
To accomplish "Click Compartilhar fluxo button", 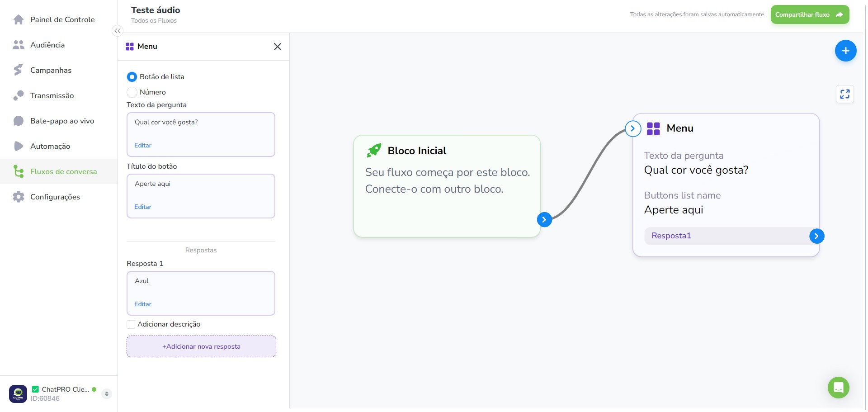I will tap(810, 14).
